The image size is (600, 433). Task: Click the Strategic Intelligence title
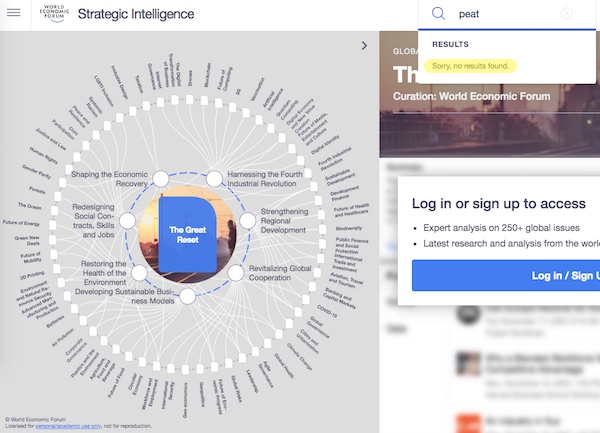[135, 14]
